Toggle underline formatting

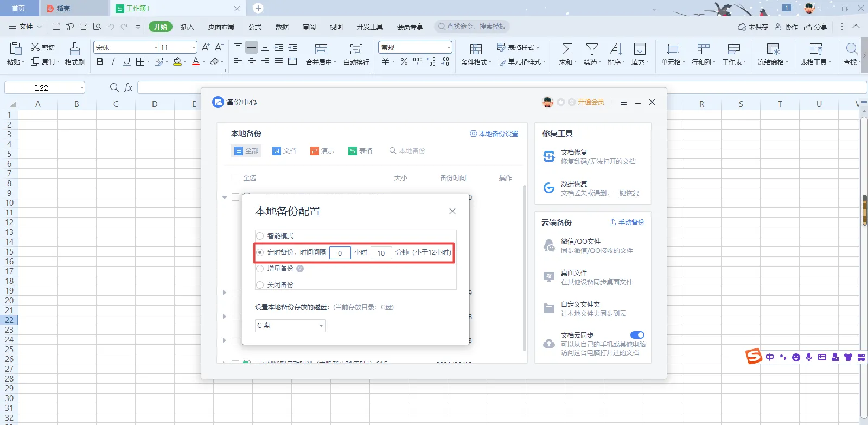126,62
